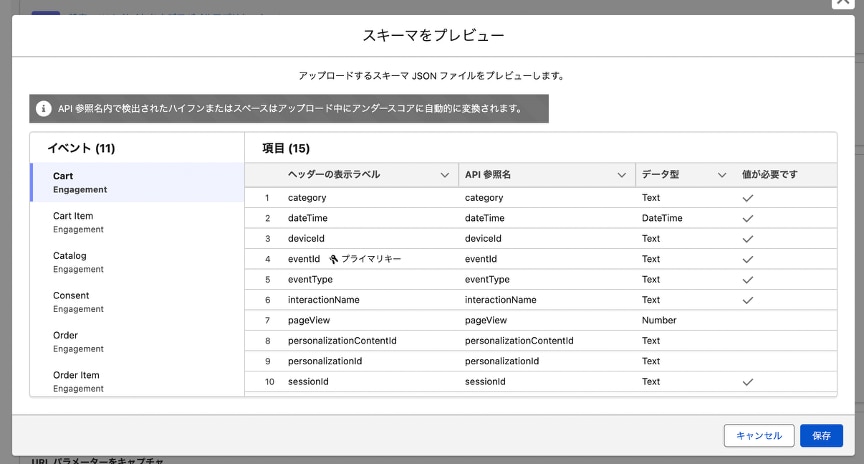Expand the データ型 column dropdown arrow
Screen dimensions: 864x464
[722, 175]
